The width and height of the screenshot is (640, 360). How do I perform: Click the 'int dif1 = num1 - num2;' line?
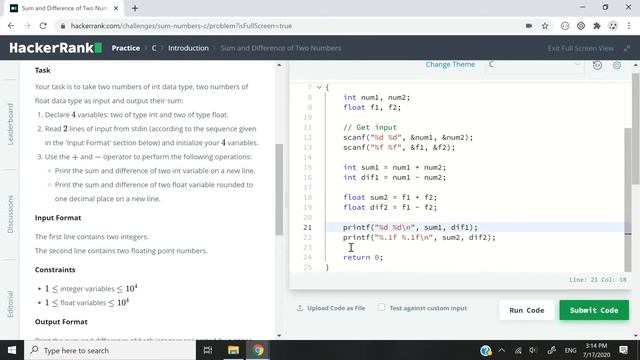394,177
